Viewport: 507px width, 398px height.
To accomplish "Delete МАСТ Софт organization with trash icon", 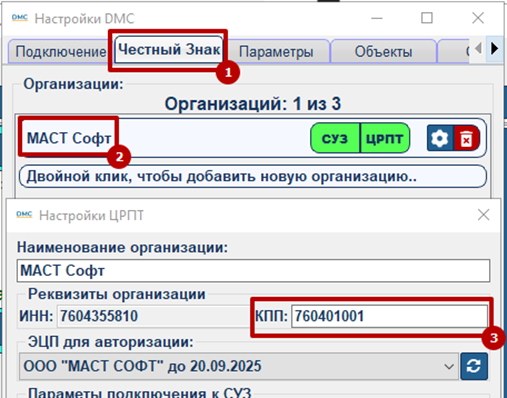I will [x=466, y=138].
